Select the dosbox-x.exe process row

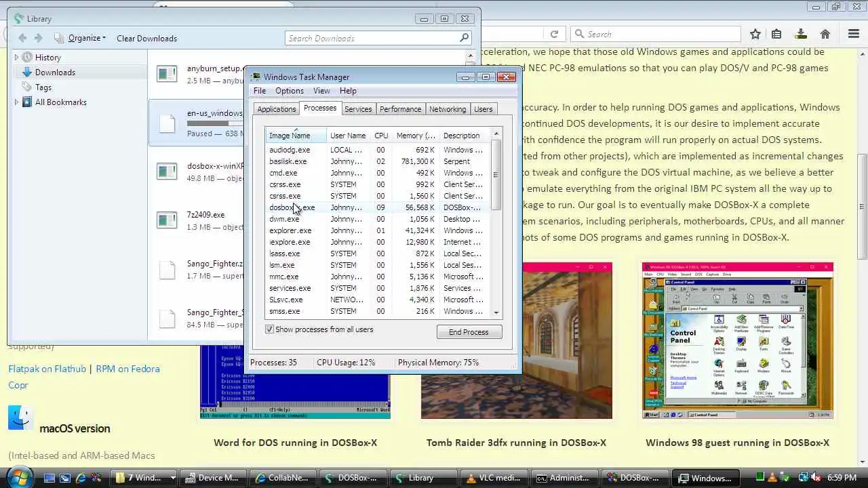click(x=378, y=207)
